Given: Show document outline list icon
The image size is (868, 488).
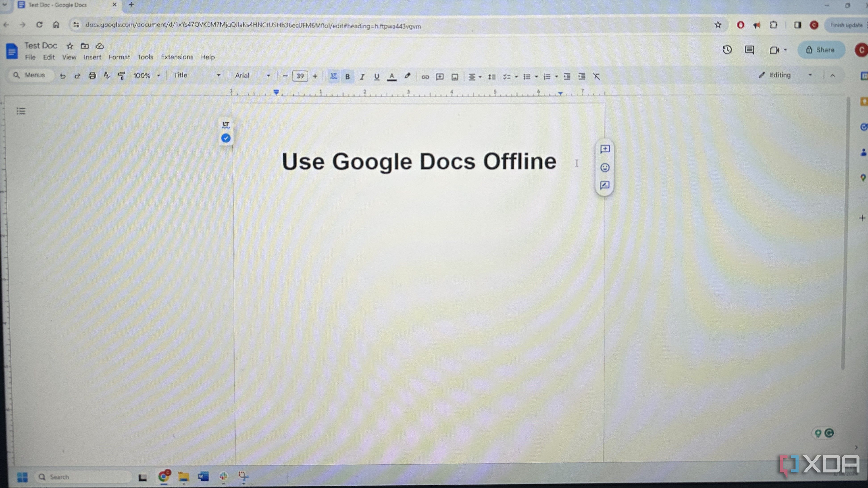Looking at the screenshot, I should coord(21,111).
